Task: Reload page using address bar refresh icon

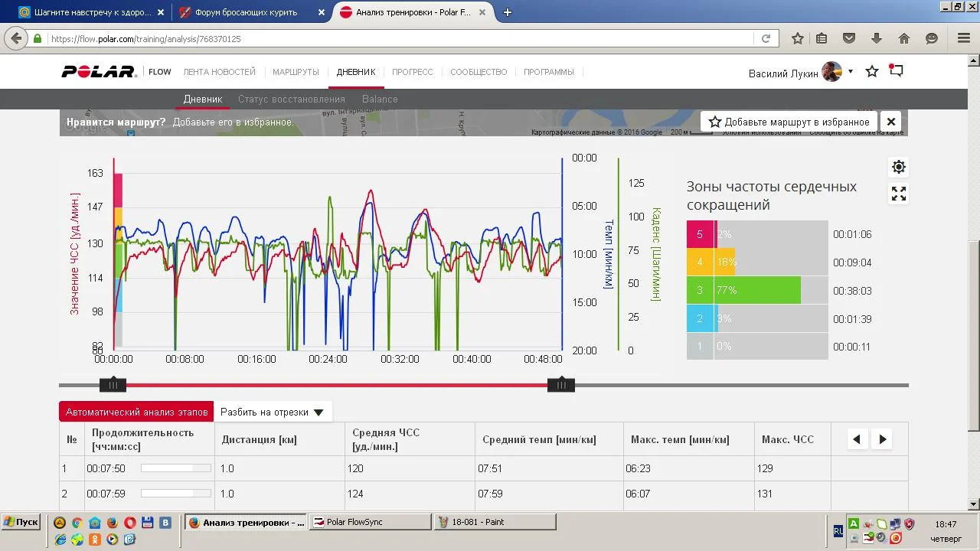Action: click(x=766, y=38)
